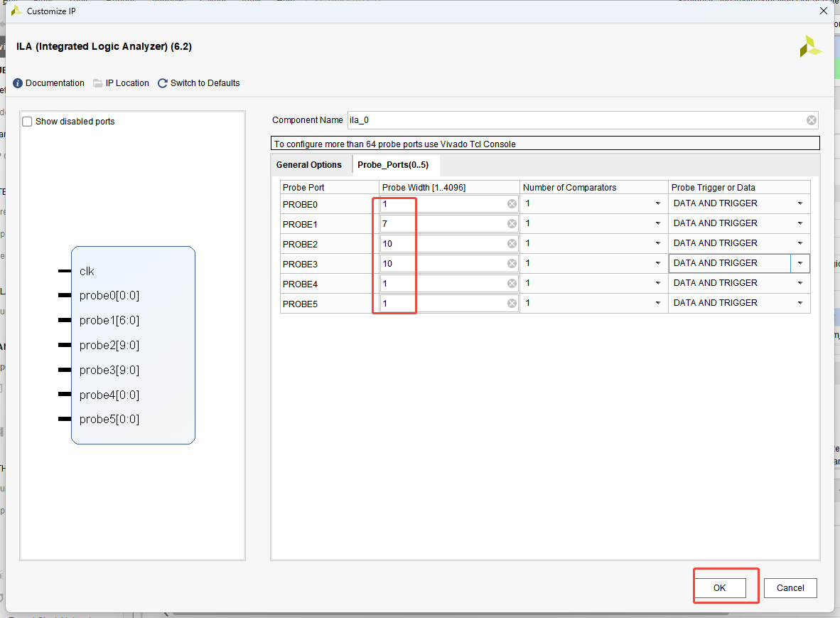Screen dimensions: 840x618
Task: Click the 64 probe ports Tcl Console notice
Action: (x=545, y=144)
